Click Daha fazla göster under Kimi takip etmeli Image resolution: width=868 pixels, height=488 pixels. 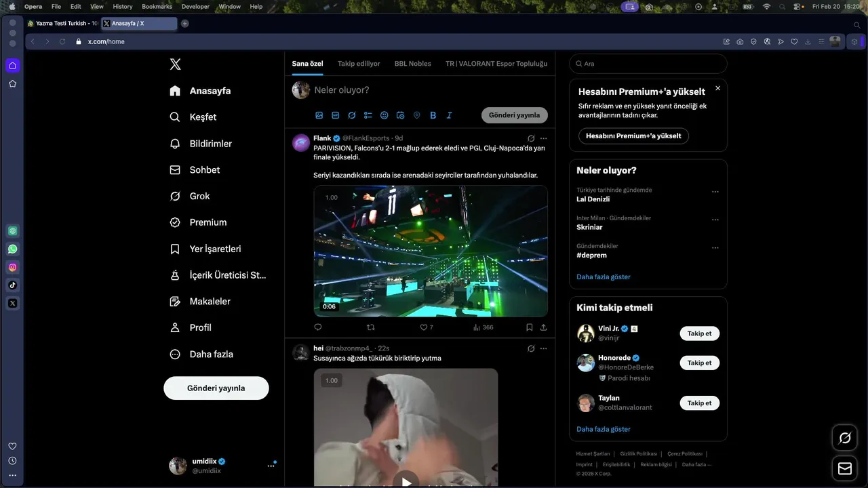tap(604, 429)
